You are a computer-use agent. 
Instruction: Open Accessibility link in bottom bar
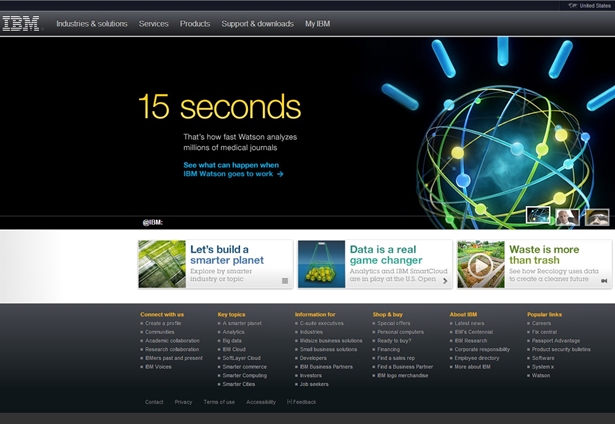click(261, 402)
